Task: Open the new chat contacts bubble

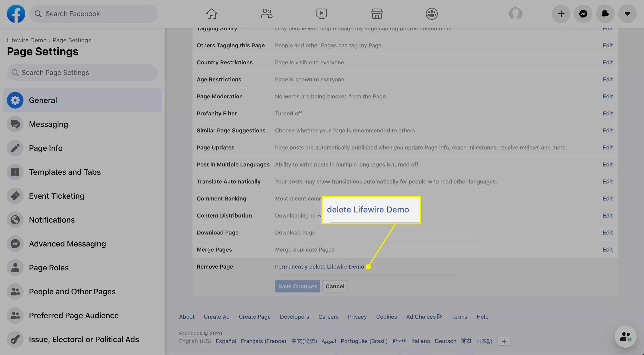Action: pyautogui.click(x=625, y=337)
